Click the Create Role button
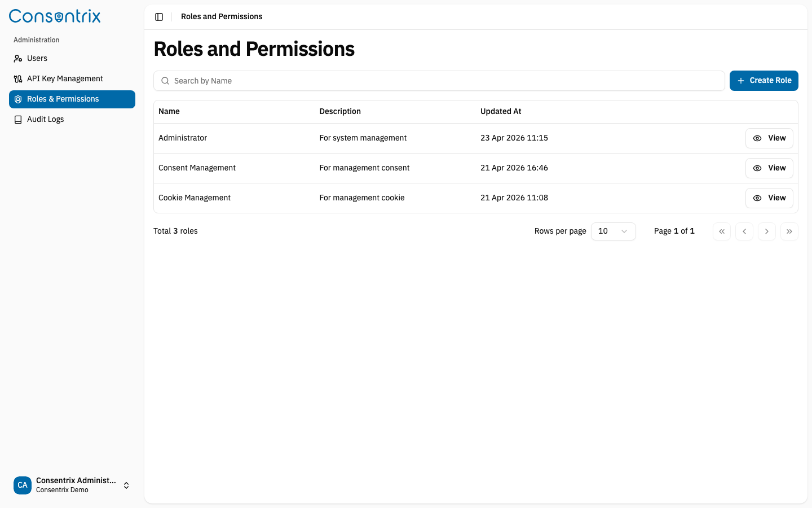The height and width of the screenshot is (508, 812). click(764, 81)
